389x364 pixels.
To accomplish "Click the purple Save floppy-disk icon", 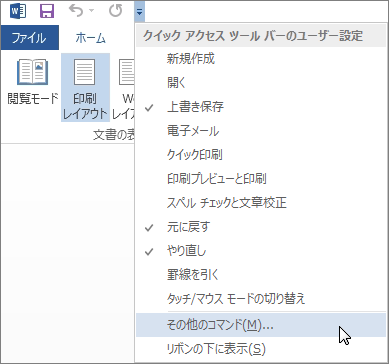I will pos(47,12).
